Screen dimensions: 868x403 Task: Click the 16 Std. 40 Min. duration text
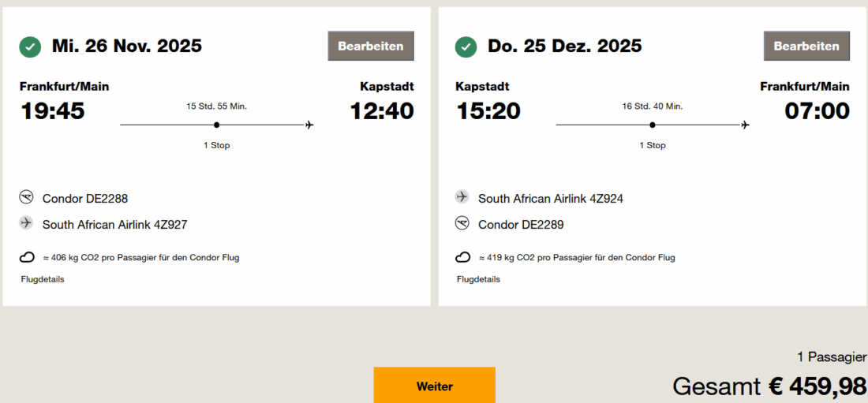click(x=653, y=106)
